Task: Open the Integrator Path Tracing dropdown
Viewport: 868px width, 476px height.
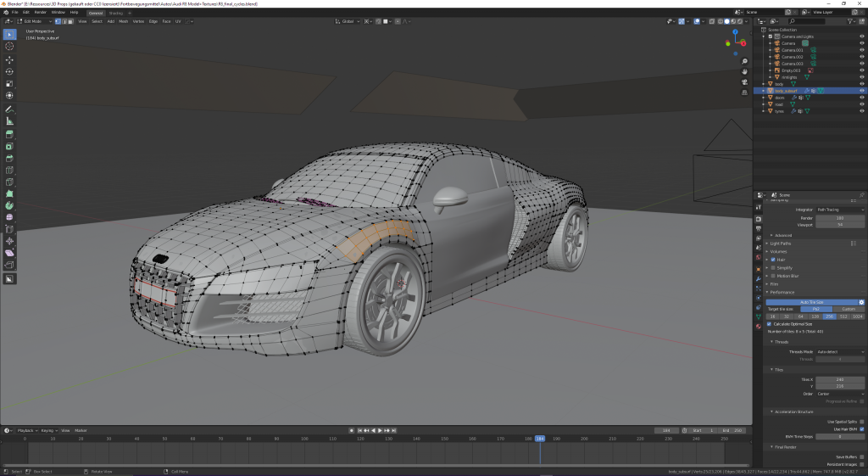Action: tap(839, 209)
